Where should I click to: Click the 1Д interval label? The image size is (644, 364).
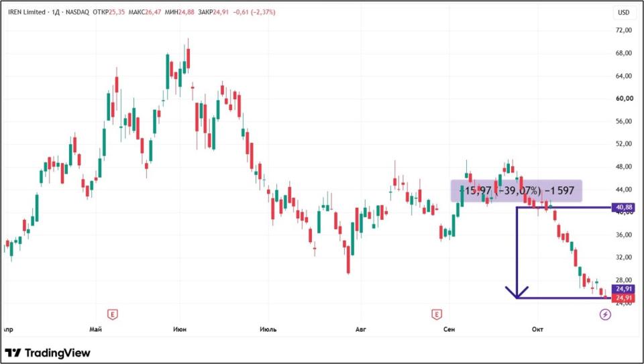(x=54, y=12)
